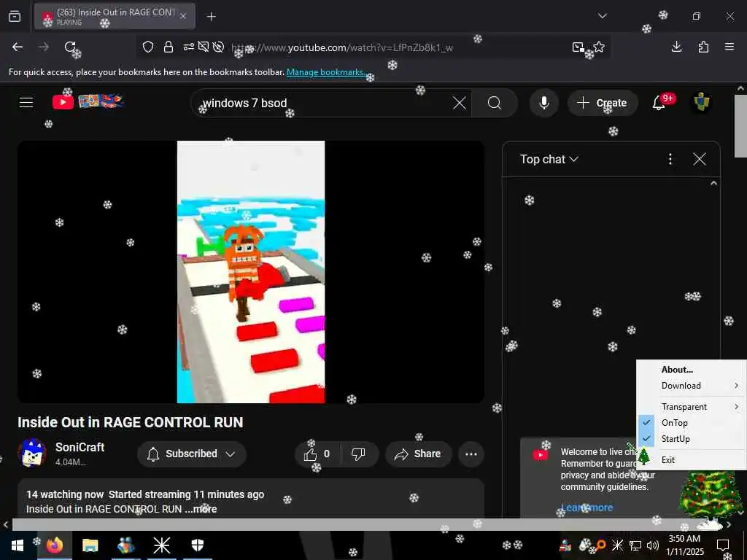Click the Create button
747x560 pixels.
point(602,103)
